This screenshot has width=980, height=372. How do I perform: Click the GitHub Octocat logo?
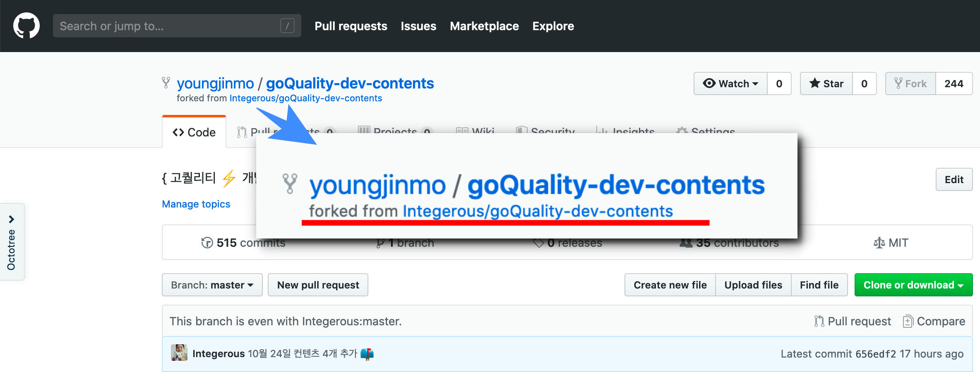[26, 26]
